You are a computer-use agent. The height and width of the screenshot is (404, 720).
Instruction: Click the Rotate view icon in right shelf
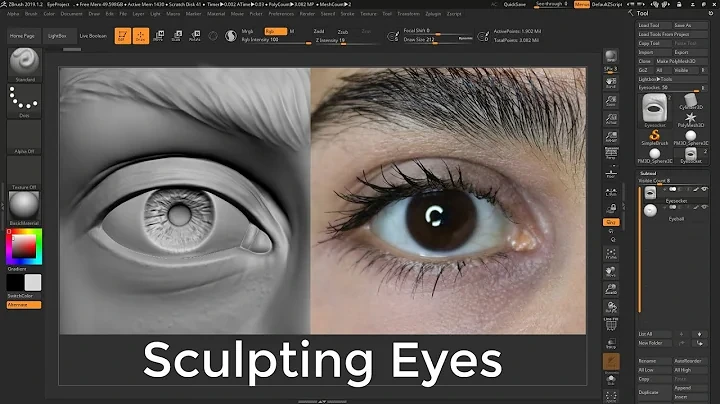611,307
